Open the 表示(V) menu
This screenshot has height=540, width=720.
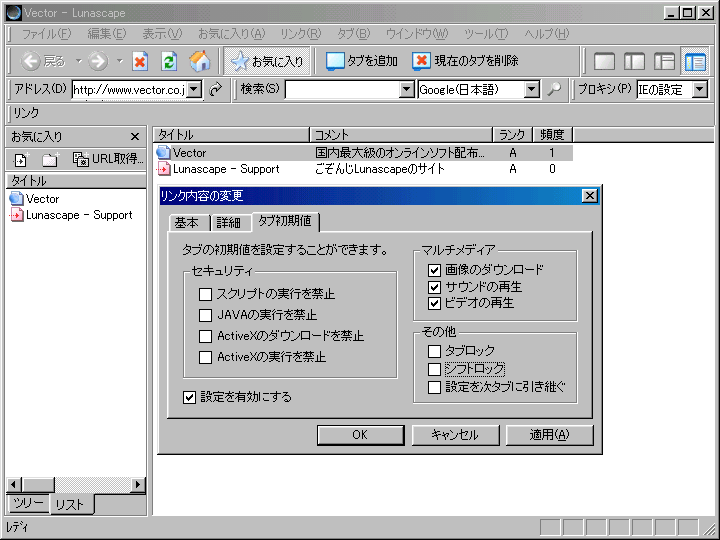click(x=162, y=34)
